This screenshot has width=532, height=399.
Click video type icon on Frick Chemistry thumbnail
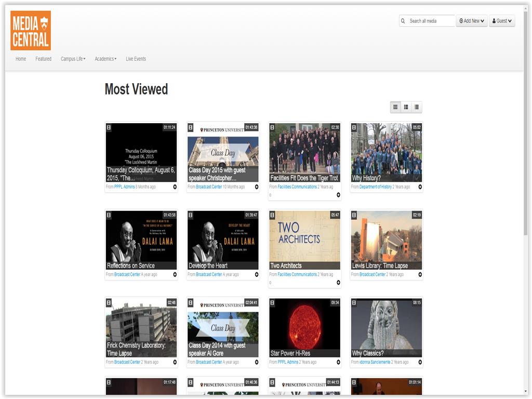pyautogui.click(x=109, y=303)
